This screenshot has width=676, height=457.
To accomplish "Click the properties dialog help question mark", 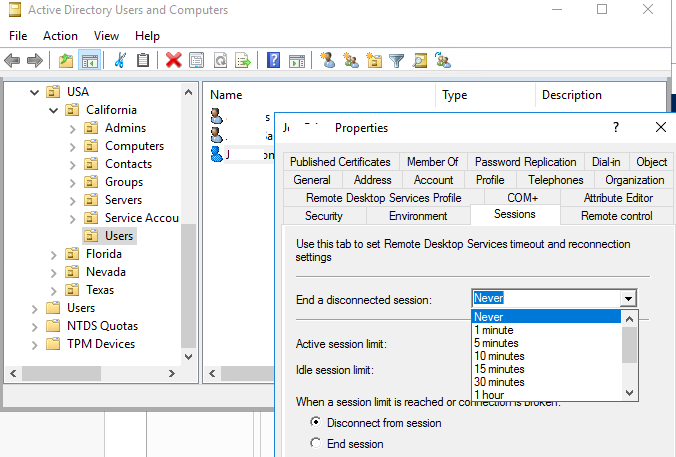I will 615,127.
